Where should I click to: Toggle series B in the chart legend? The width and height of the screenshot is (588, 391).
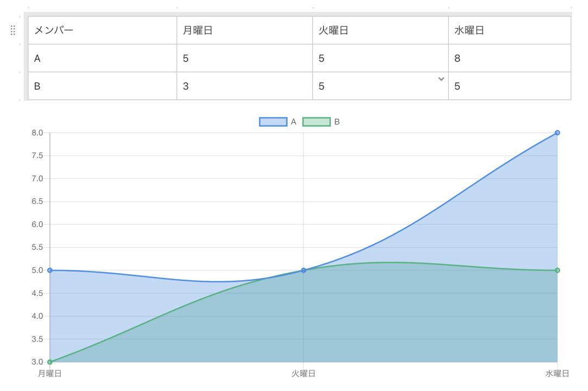click(336, 122)
